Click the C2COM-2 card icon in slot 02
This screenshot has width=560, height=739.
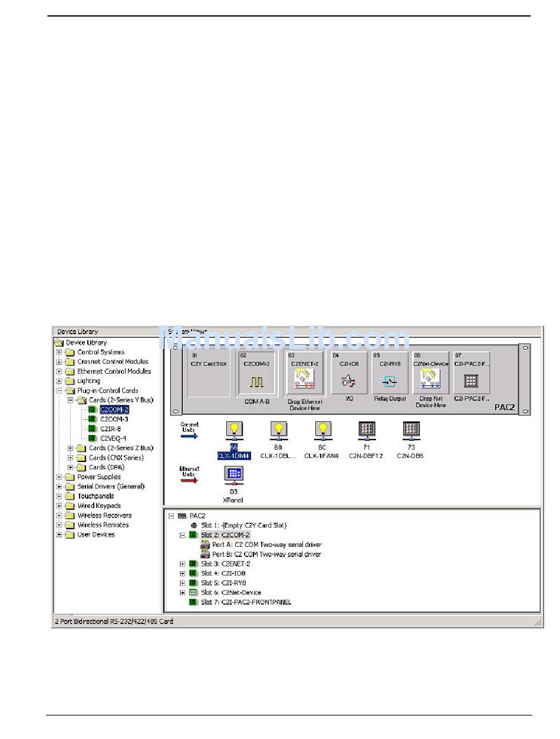(x=256, y=382)
